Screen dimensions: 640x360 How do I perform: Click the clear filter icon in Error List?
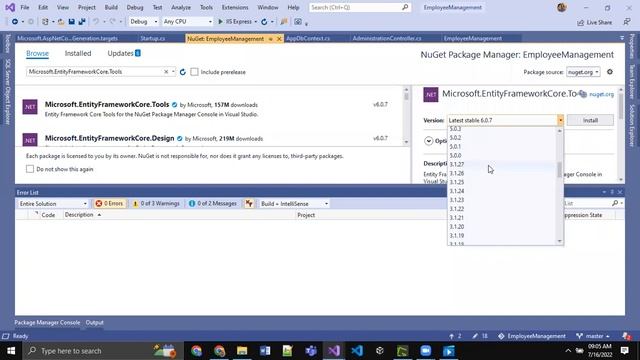pyautogui.click(x=249, y=203)
